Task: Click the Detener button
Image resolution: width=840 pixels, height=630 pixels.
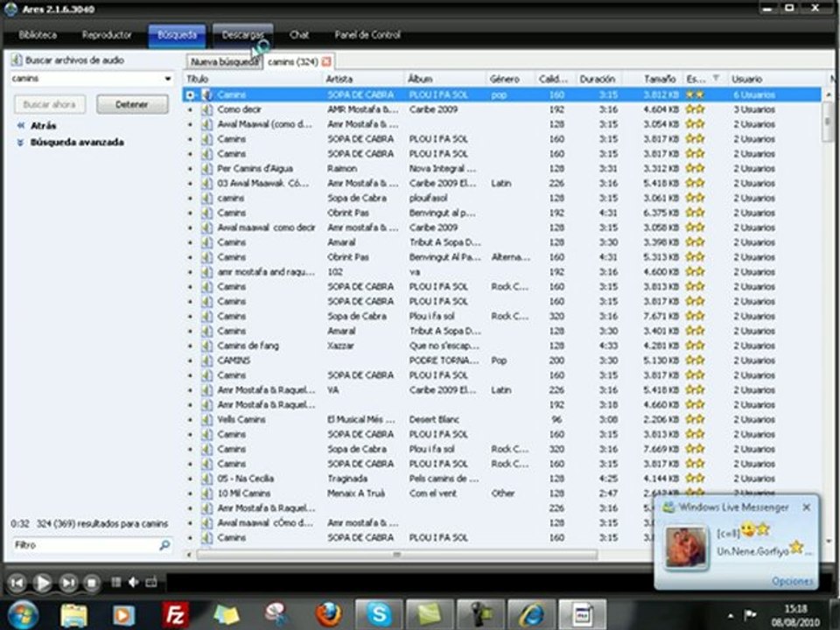Action: (x=132, y=104)
